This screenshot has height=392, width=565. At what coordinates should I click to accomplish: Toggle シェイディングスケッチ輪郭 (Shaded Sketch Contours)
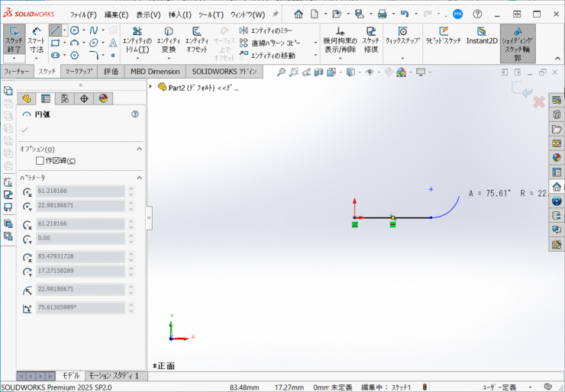point(517,43)
